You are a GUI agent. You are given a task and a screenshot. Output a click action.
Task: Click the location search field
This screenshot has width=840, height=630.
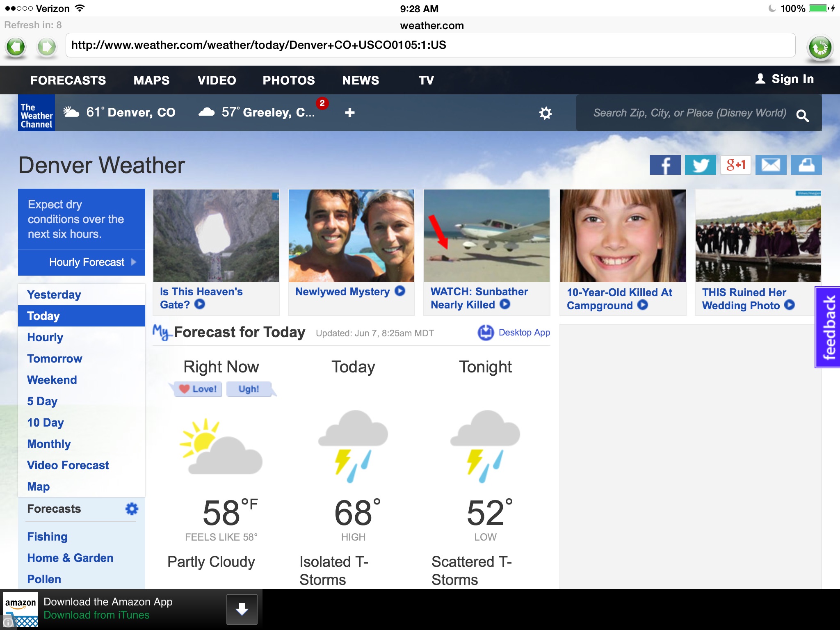pos(689,113)
